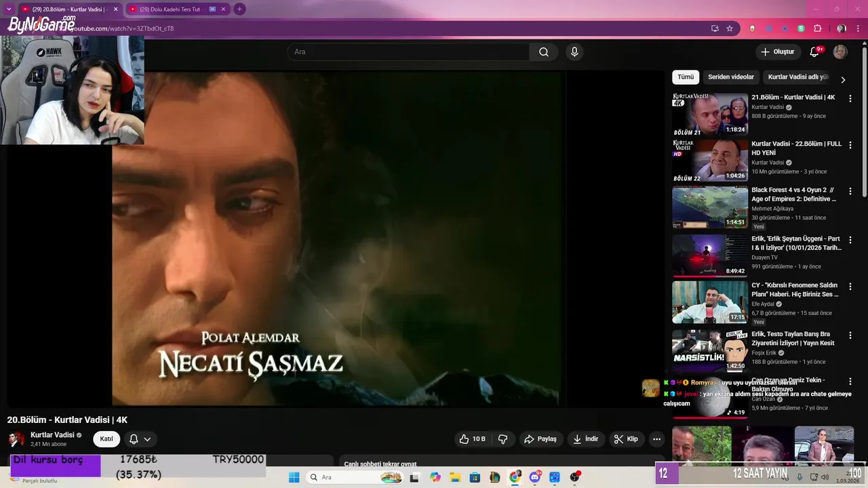The image size is (868, 488).
Task: Open a new browser tab with plus
Action: pos(239,9)
